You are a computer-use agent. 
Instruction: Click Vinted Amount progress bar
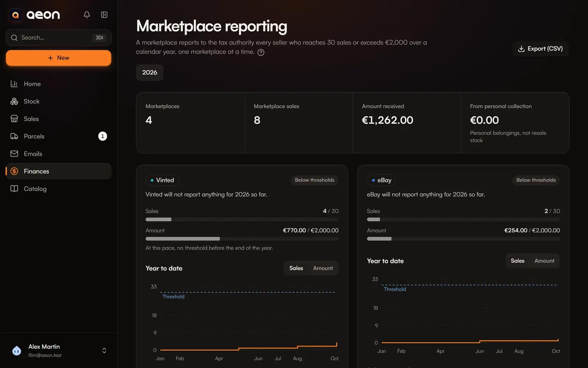tap(242, 239)
